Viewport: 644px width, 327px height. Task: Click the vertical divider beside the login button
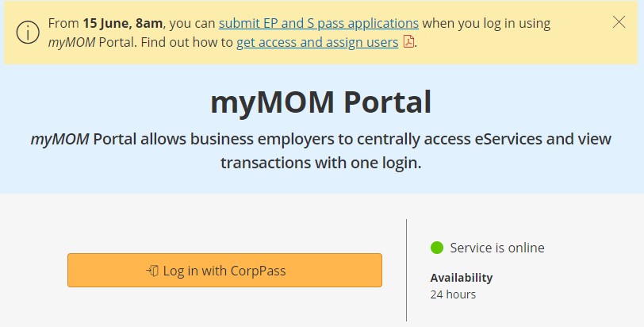pyautogui.click(x=407, y=271)
